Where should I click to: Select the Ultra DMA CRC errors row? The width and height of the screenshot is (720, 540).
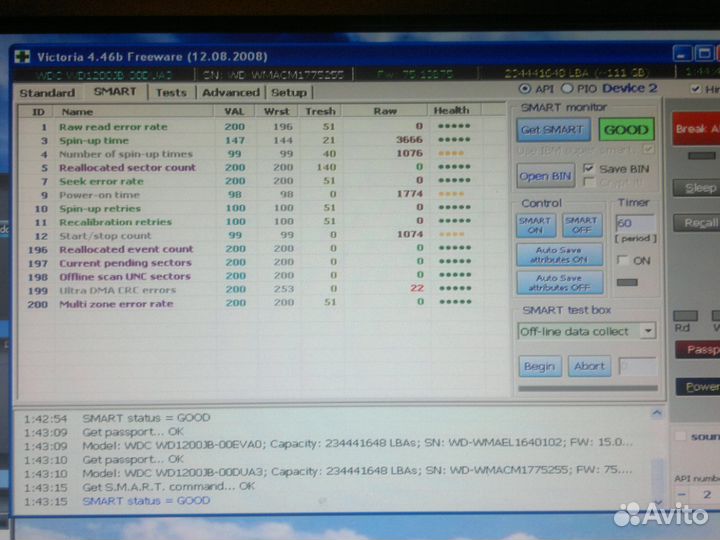pos(262,289)
